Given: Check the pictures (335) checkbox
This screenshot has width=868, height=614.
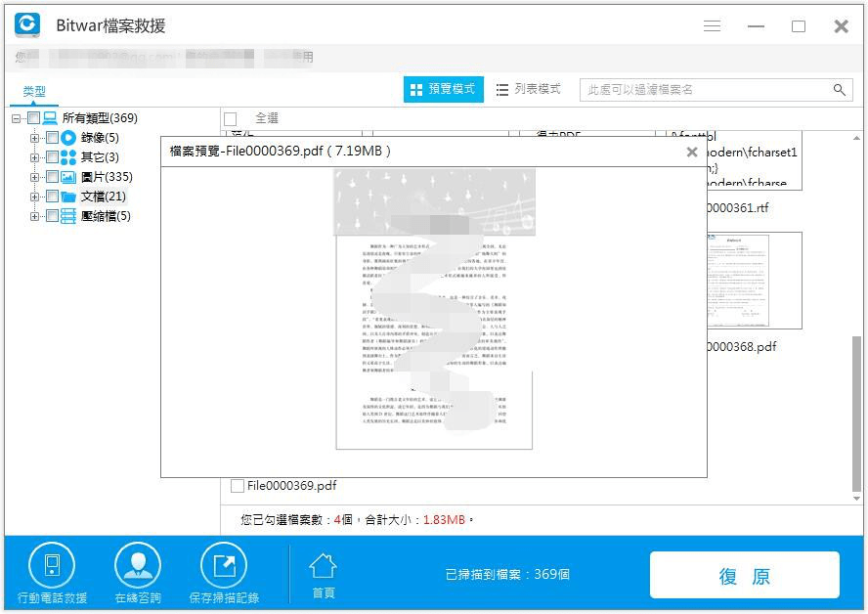Looking at the screenshot, I should tap(52, 177).
